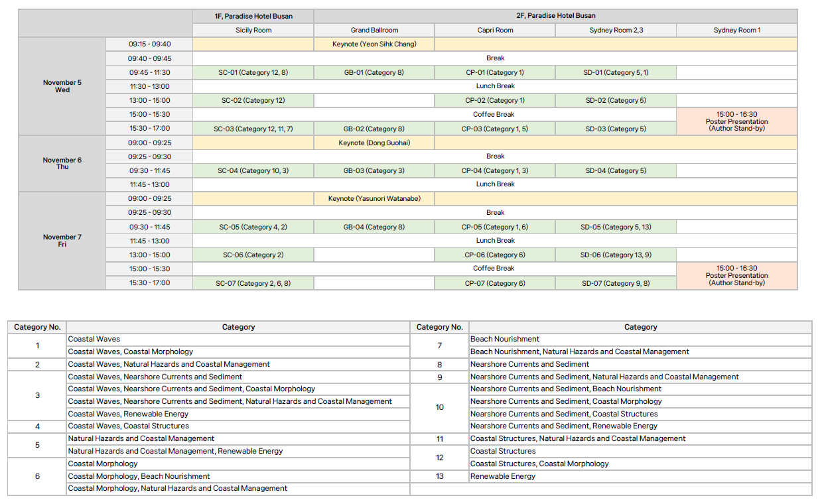Select the Renewable Energy category row

click(x=503, y=476)
